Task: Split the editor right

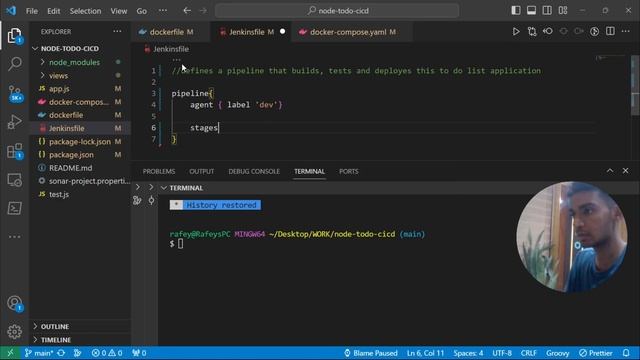Action: point(610,31)
